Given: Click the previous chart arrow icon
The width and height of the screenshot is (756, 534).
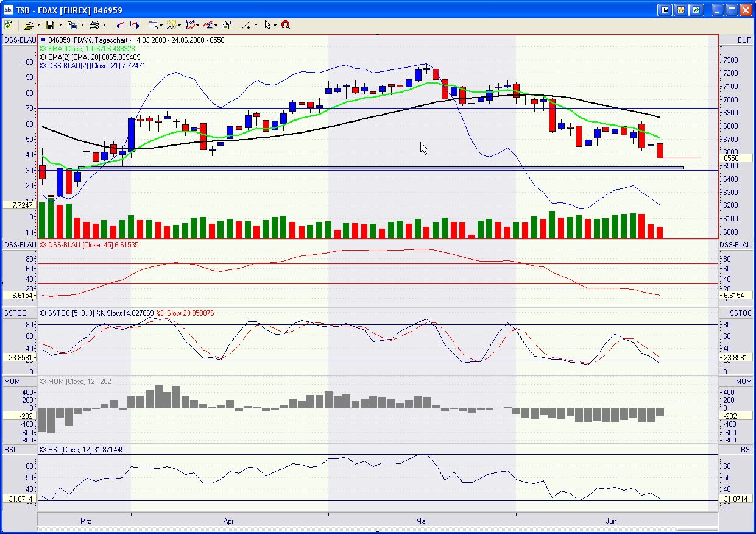Looking at the screenshot, I should point(121,25).
